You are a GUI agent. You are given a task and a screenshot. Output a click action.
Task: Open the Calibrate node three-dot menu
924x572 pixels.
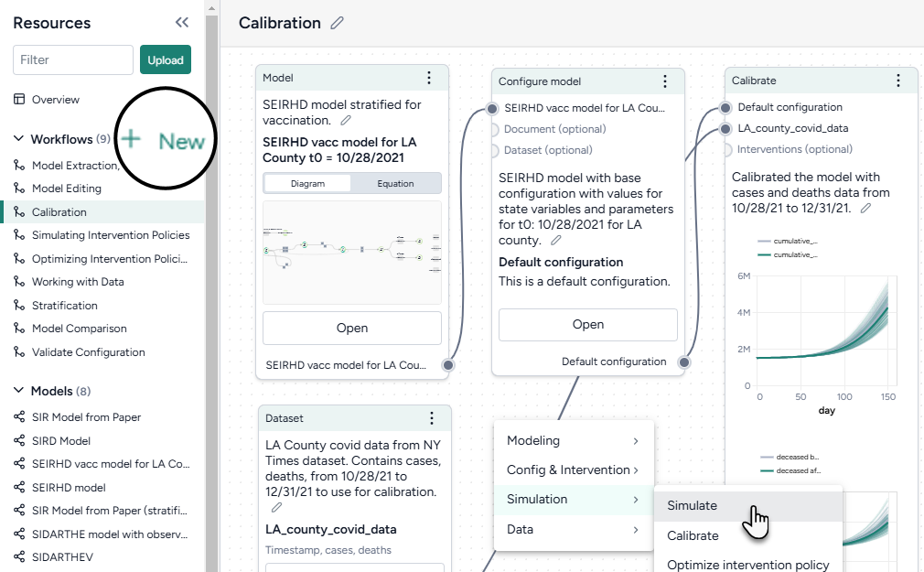pos(898,81)
